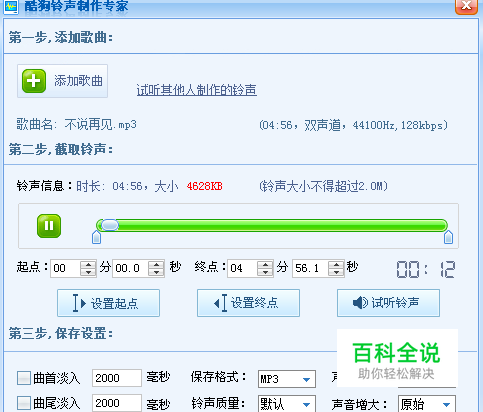Click the end-point marker under progress bar

pyautogui.click(x=448, y=237)
